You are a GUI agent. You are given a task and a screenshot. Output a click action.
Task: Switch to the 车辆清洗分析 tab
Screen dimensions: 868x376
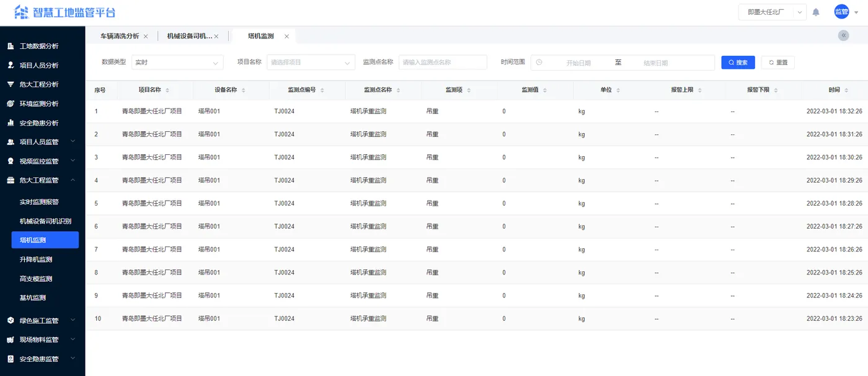(120, 37)
